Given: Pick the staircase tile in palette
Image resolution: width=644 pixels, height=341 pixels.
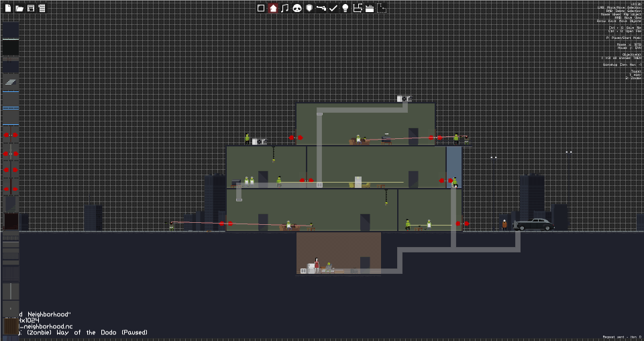Looking at the screenshot, I should click(x=11, y=82).
